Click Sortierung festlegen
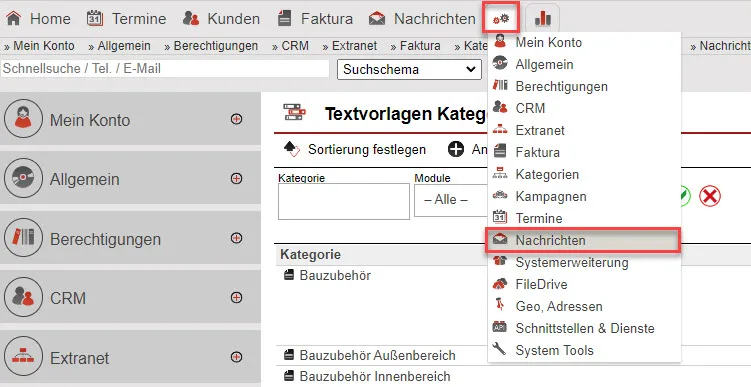Viewport: 751px width, 387px height. 367,149
